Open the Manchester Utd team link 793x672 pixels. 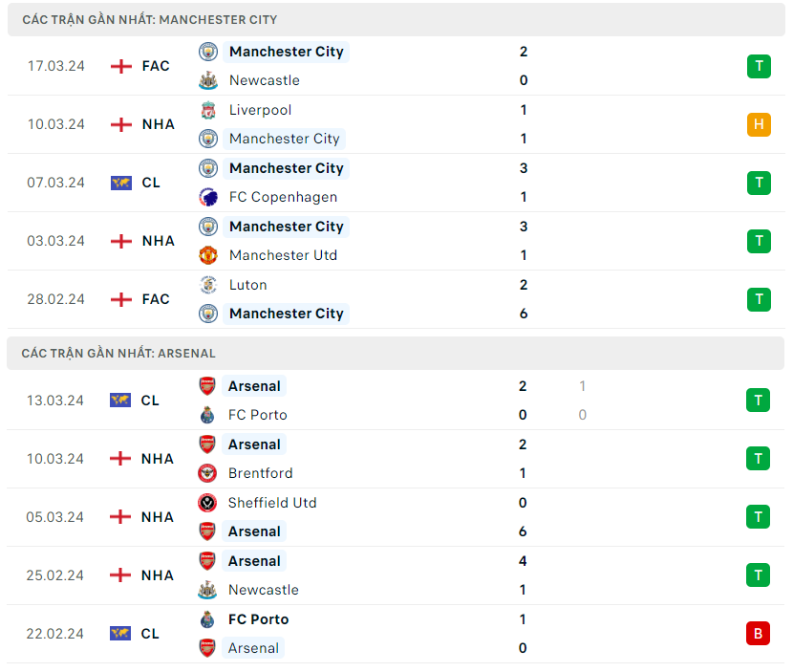coord(283,255)
